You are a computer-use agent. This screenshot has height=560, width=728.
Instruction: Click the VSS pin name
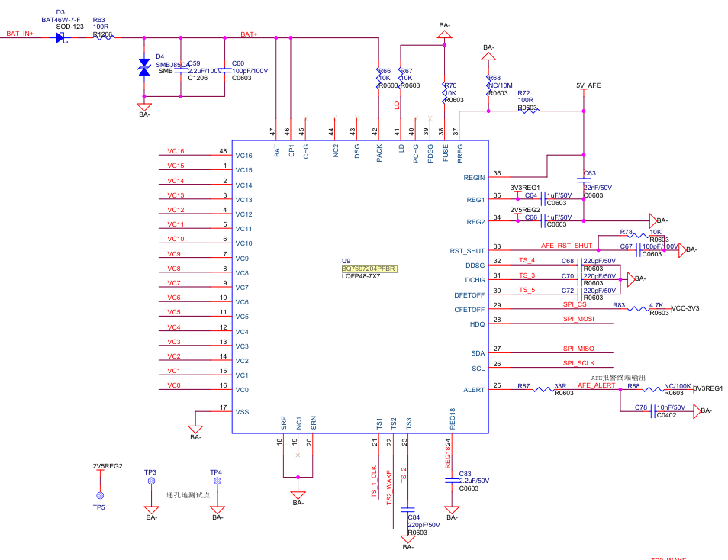coord(242,412)
